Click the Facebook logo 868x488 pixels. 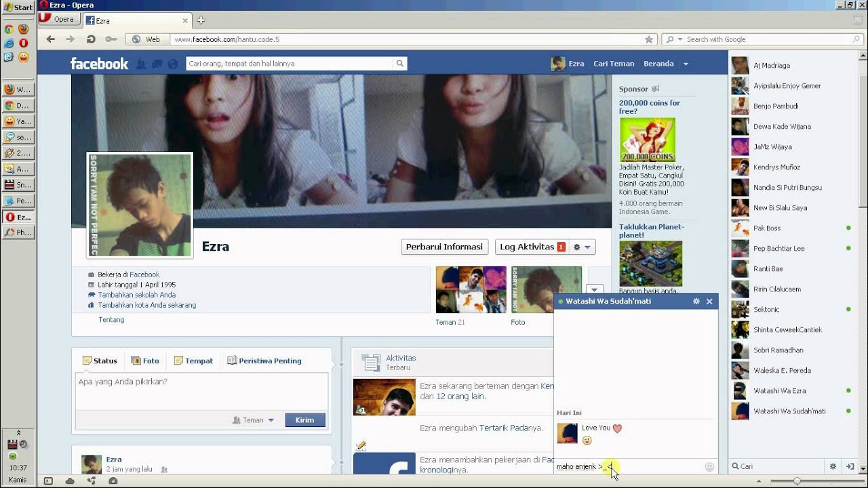[x=99, y=64]
